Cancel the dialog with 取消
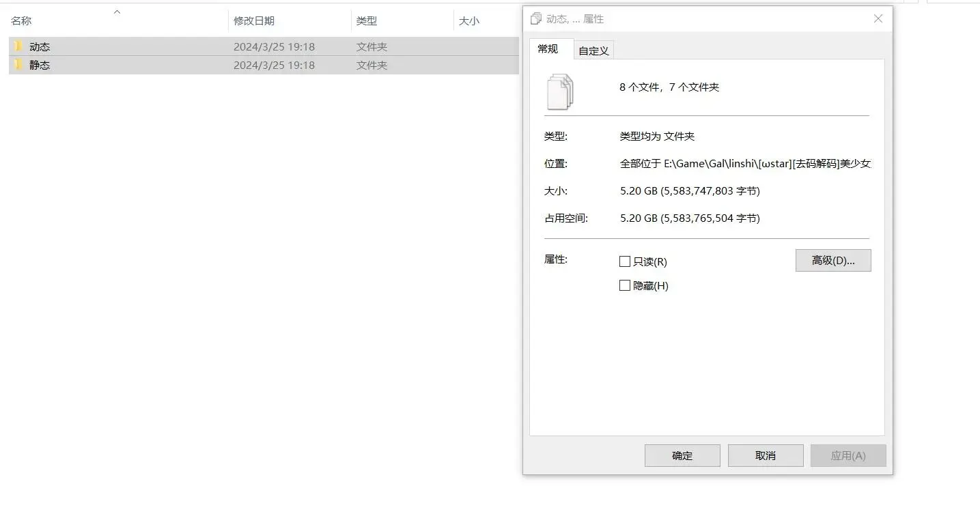Viewport: 980px width, 516px height. pyautogui.click(x=766, y=456)
